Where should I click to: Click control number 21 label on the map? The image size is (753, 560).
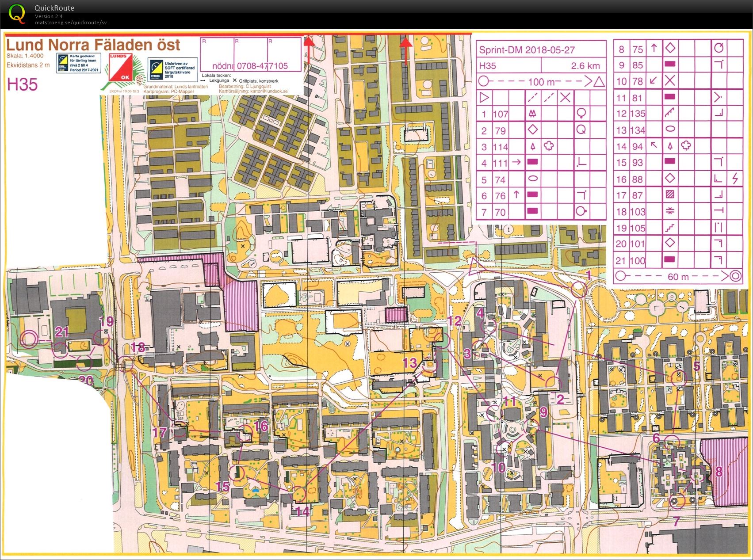[x=62, y=331]
